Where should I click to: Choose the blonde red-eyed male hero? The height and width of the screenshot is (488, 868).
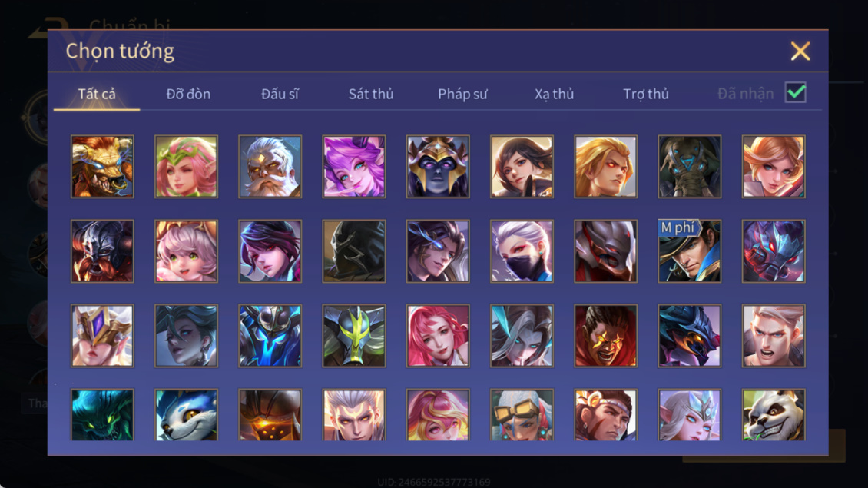pos(605,167)
